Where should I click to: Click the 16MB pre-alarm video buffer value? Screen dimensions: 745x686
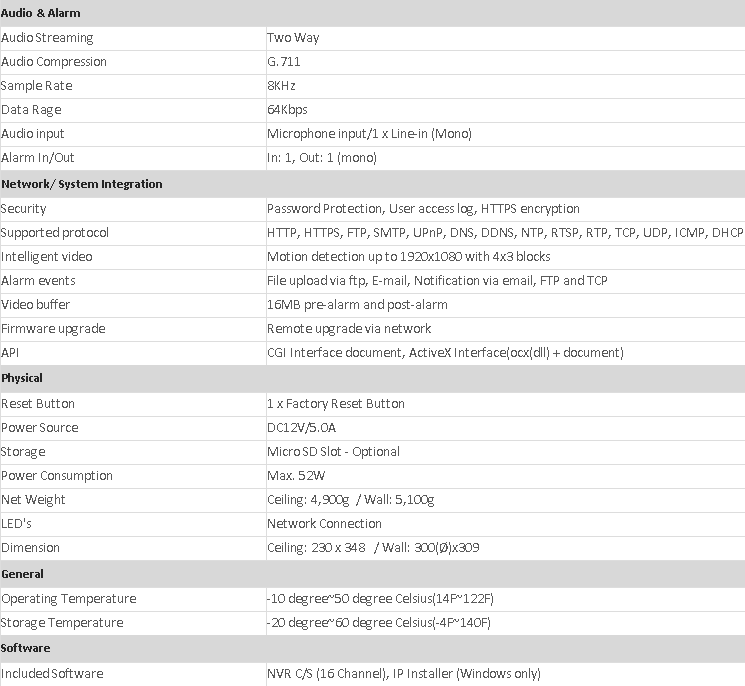pos(357,305)
